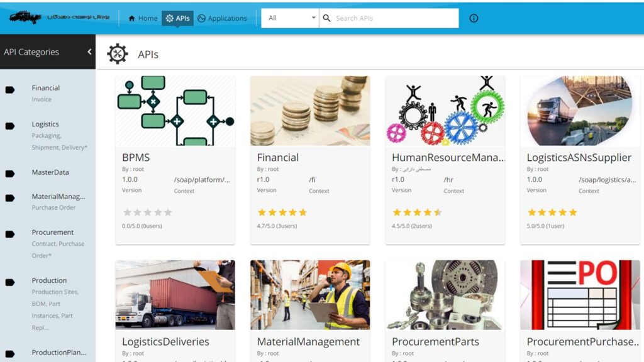This screenshot has height=362, width=644.
Task: Select the APIs tab in navbar
Action: click(x=177, y=18)
